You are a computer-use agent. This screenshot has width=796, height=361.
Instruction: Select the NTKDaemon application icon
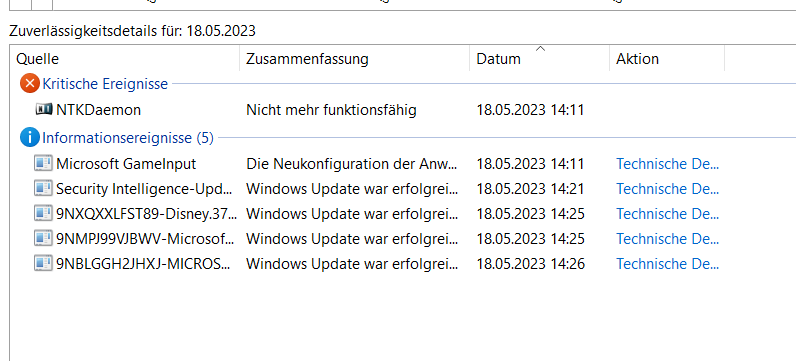(x=44, y=109)
